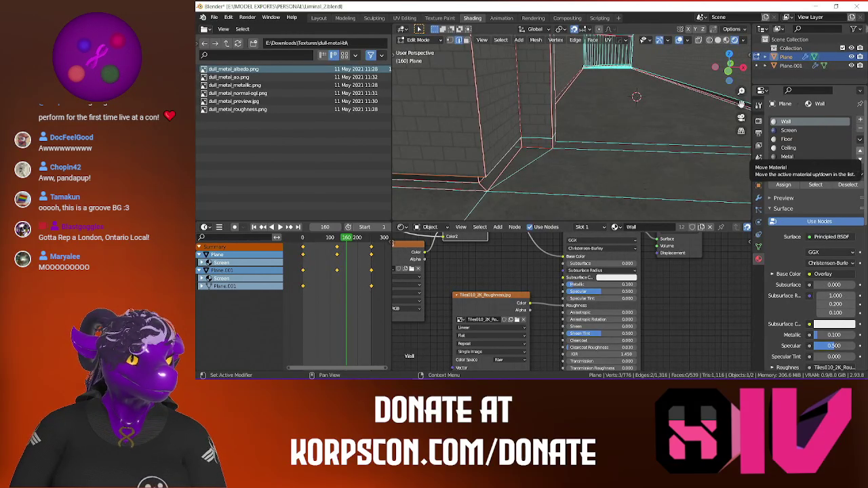
Task: Click the Specular slider in the Principled node
Action: [600, 291]
